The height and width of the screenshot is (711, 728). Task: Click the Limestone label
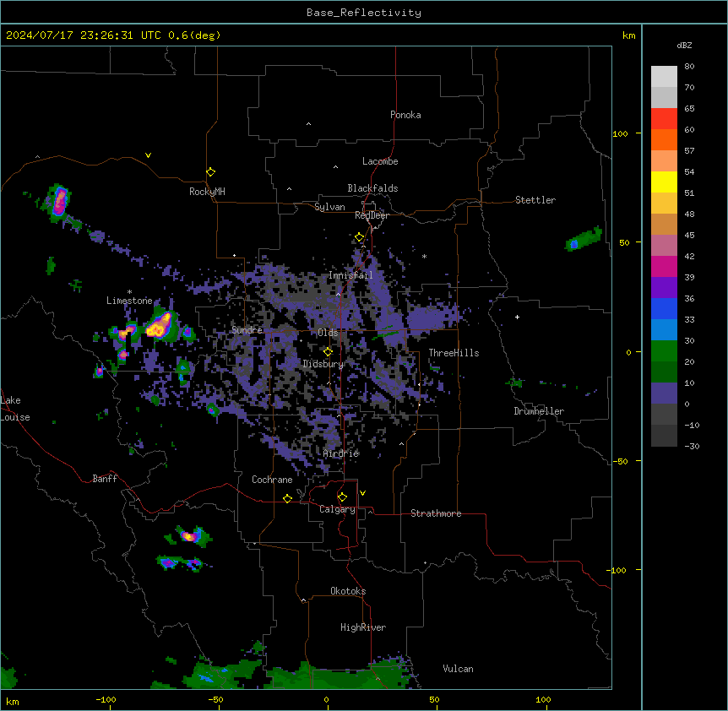(129, 301)
